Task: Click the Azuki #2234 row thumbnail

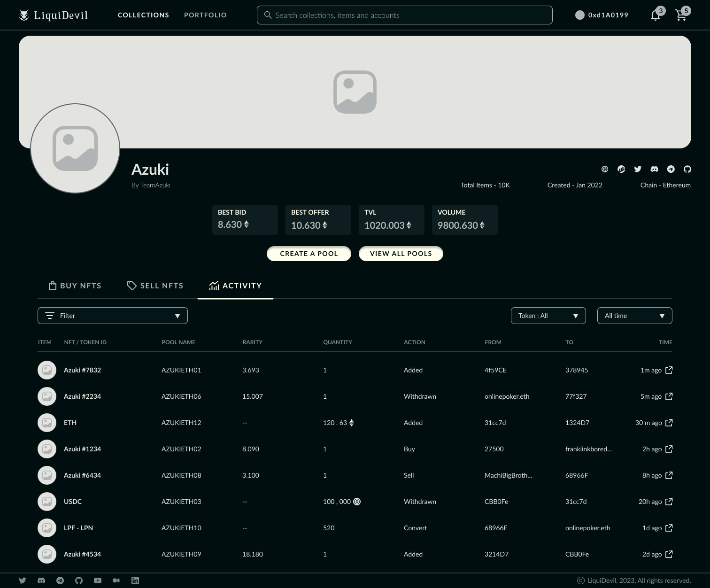Action: coord(47,396)
